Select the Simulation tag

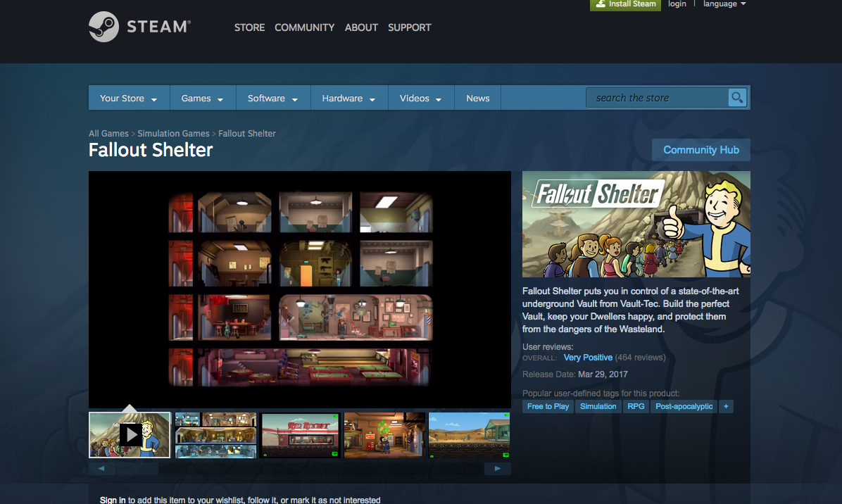pyautogui.click(x=598, y=406)
